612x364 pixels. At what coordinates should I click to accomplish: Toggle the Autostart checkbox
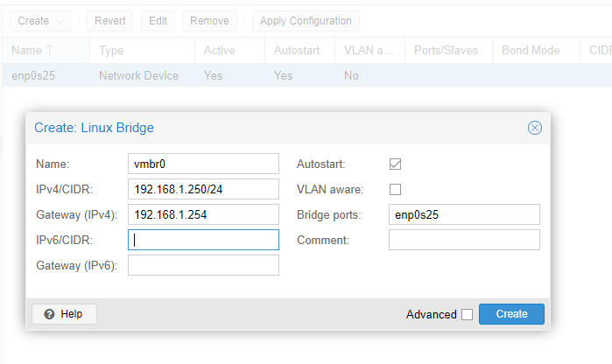click(395, 164)
